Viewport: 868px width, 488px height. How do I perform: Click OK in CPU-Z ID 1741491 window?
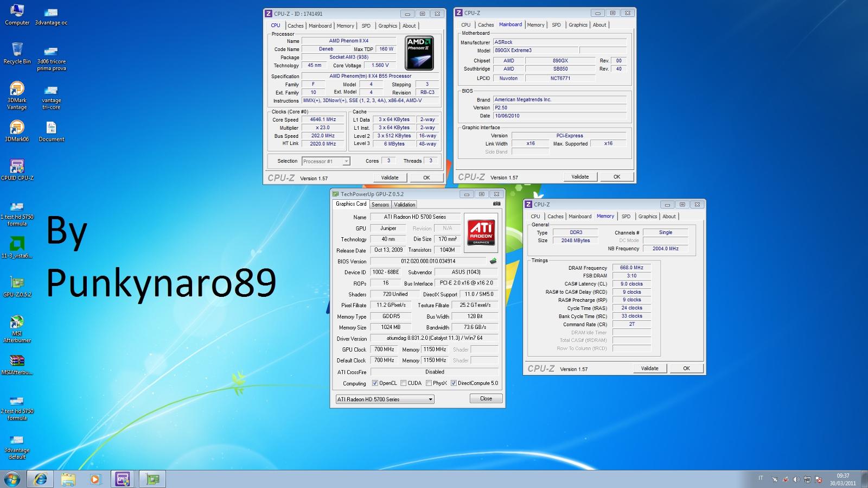click(x=426, y=178)
